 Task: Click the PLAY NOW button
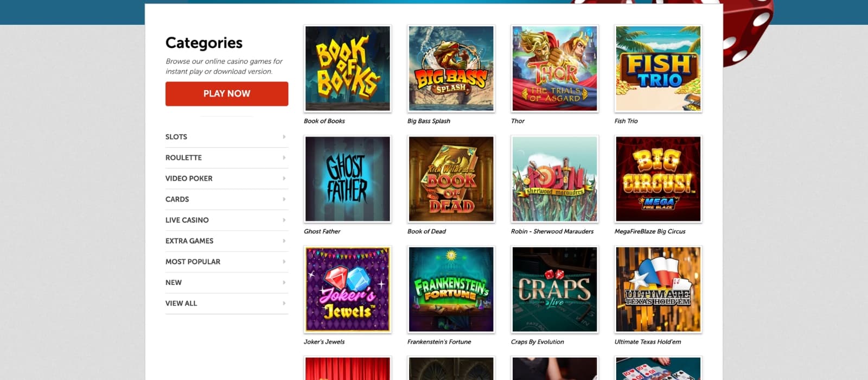227,93
